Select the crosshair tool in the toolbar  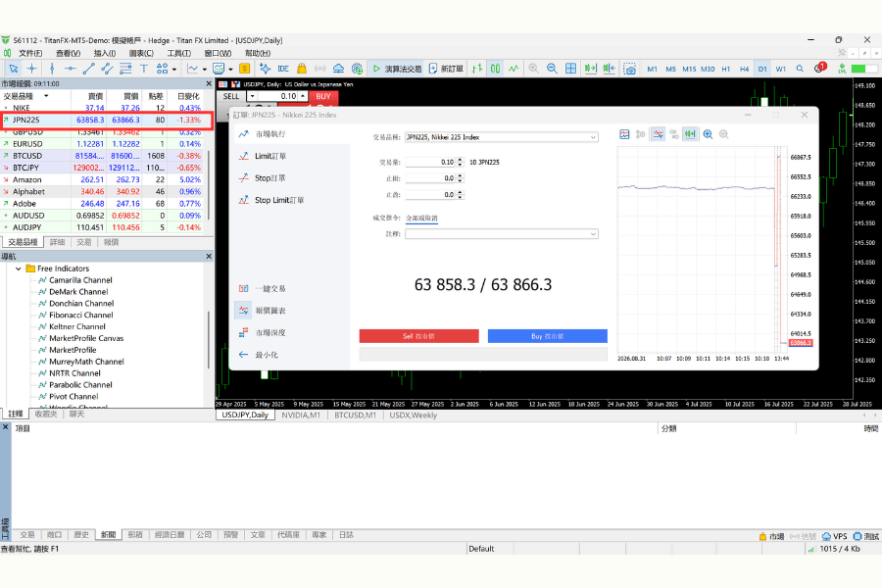tap(32, 69)
